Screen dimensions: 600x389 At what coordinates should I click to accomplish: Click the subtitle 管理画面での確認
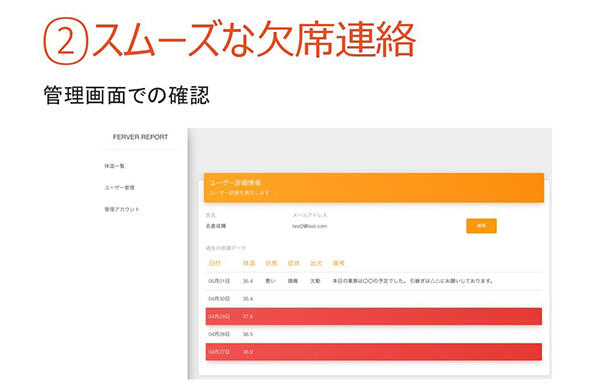tap(126, 95)
